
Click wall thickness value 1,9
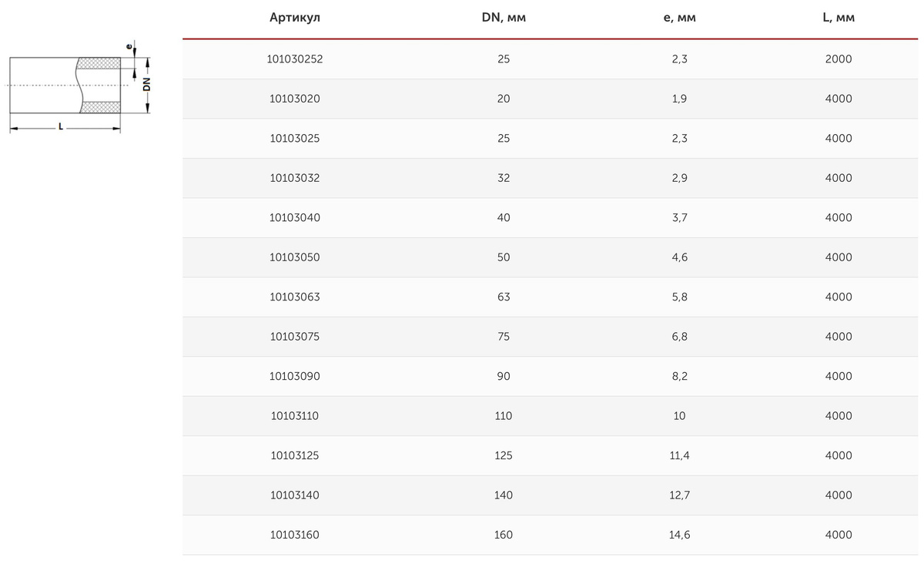(679, 99)
